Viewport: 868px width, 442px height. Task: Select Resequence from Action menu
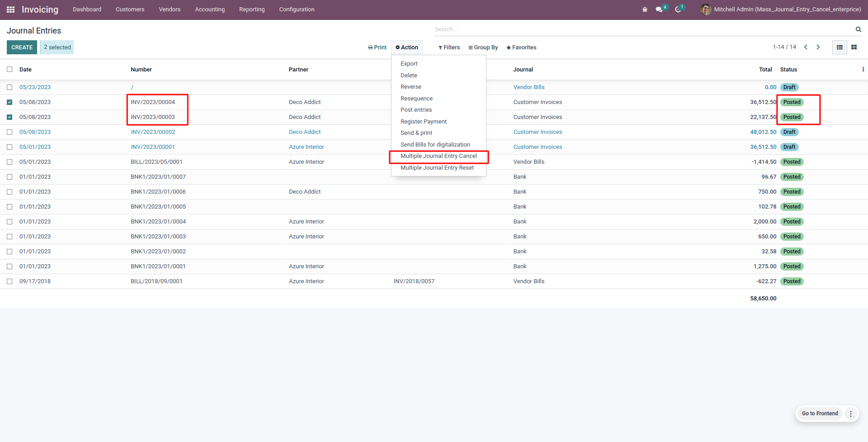(439, 99)
